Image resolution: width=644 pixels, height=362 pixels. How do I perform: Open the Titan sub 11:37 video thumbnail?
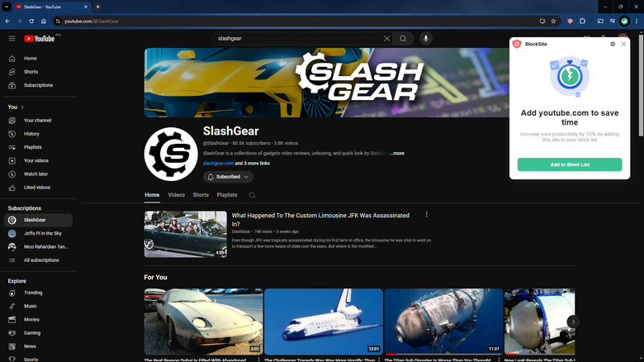(443, 322)
